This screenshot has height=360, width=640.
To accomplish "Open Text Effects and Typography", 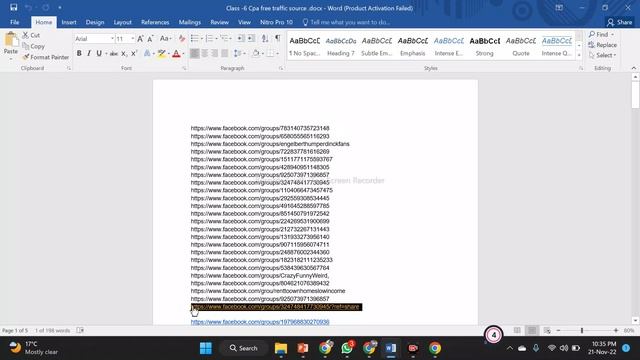I will tap(147, 53).
